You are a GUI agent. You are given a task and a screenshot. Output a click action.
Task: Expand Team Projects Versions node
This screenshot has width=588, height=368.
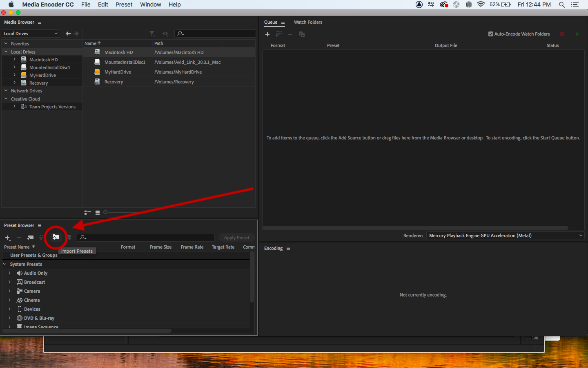[14, 106]
